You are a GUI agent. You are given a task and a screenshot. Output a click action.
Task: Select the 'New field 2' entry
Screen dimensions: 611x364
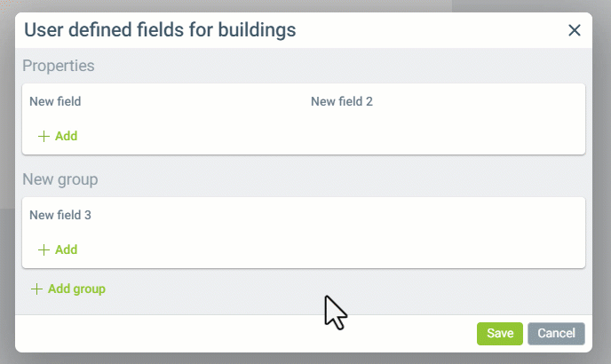click(x=342, y=101)
